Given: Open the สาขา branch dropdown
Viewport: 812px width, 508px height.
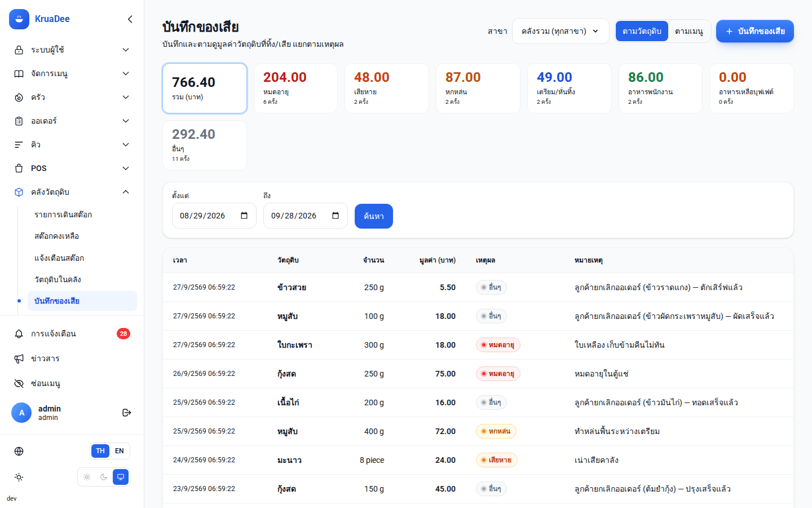Looking at the screenshot, I should 561,31.
